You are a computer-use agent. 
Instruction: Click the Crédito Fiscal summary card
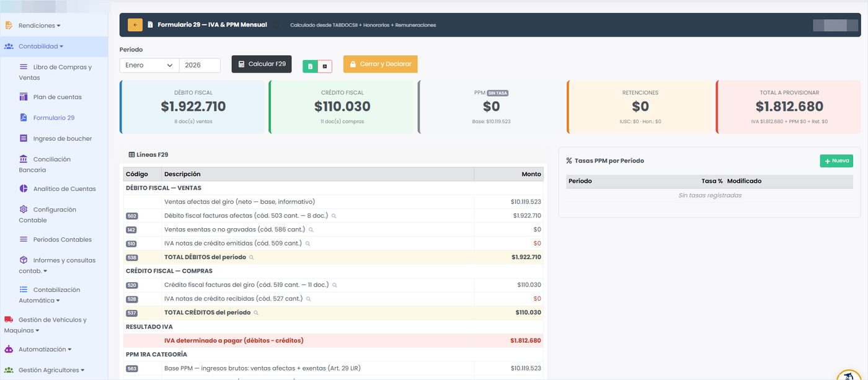[342, 107]
